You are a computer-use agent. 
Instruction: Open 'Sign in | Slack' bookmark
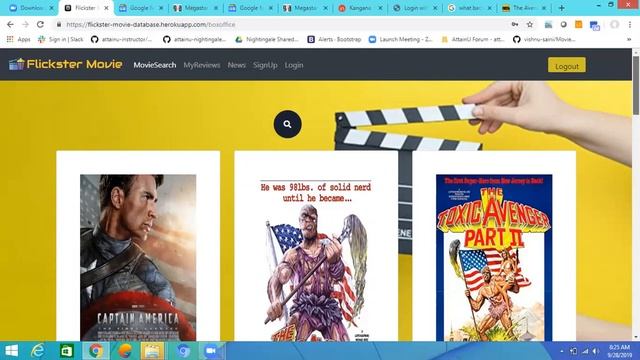pos(60,39)
